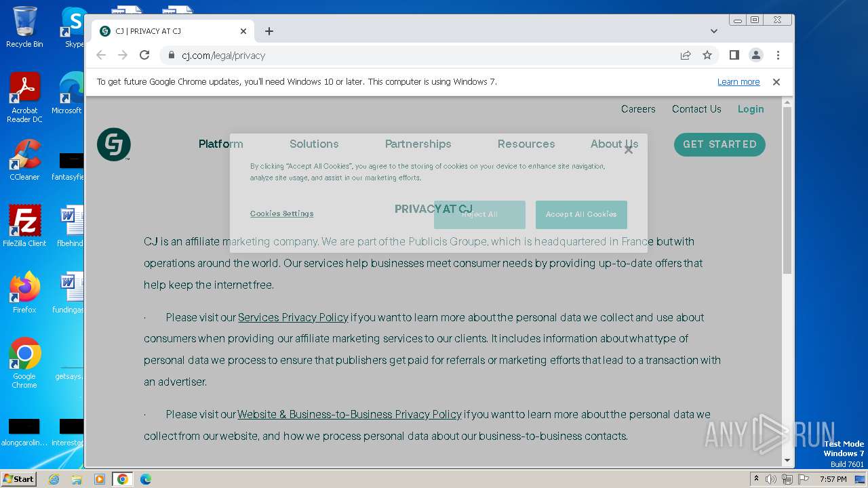
Task: Click the CJ logo
Action: [x=114, y=144]
